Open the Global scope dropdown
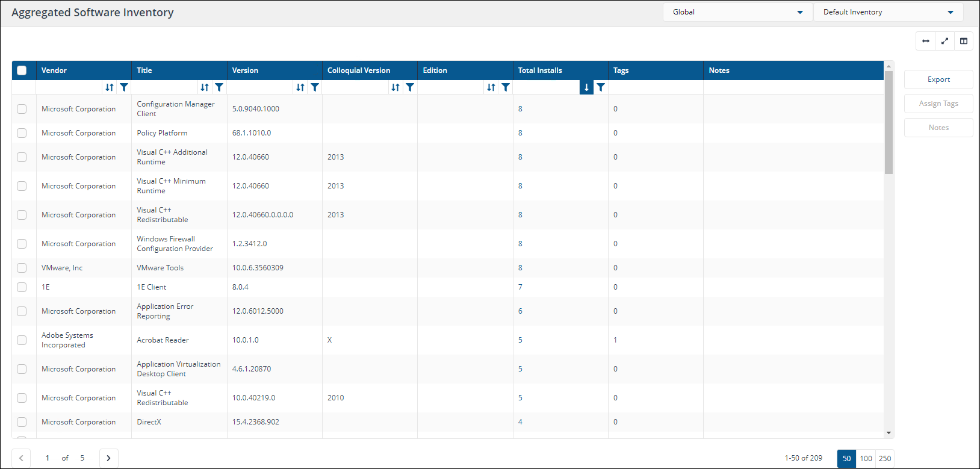The width and height of the screenshot is (980, 469). click(x=737, y=12)
